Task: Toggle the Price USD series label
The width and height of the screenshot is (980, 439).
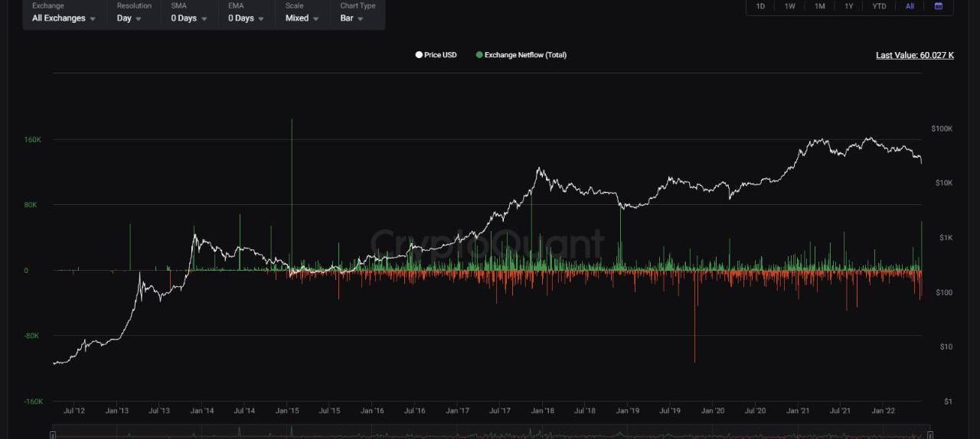Action: 440,55
